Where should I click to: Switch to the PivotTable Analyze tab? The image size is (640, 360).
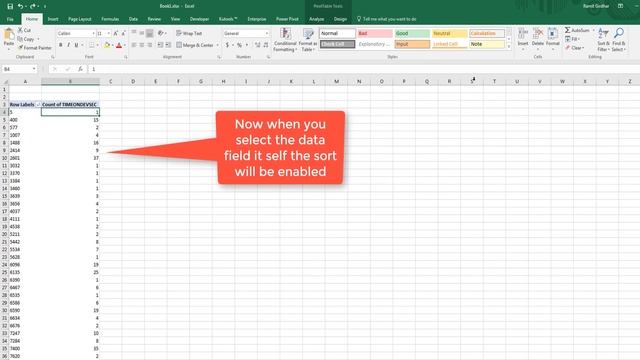[x=316, y=19]
